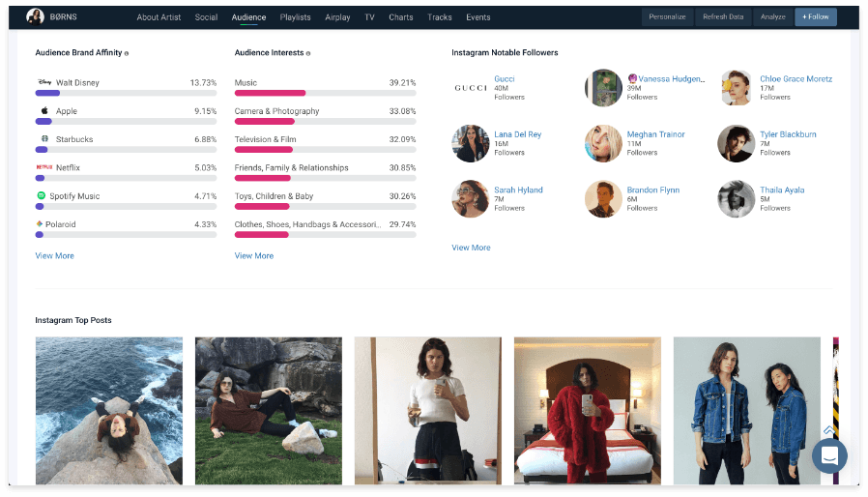Click the BØRNS artist name in header

63,16
